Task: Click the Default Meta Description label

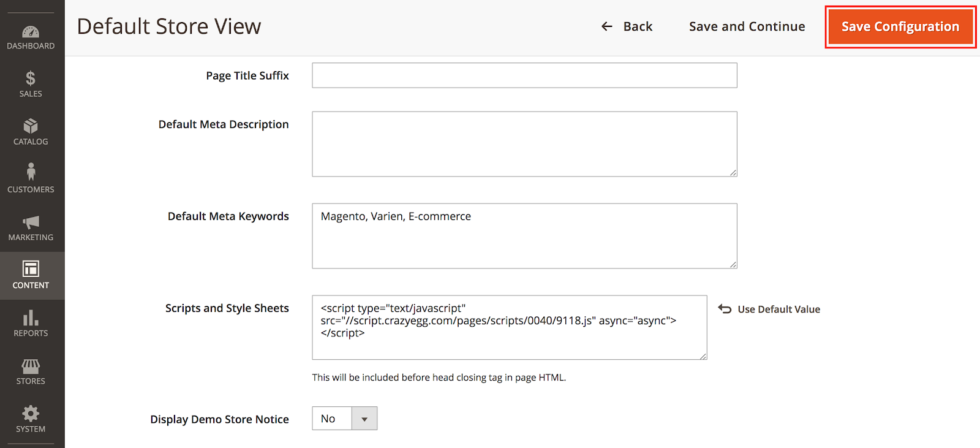Action: (x=224, y=124)
